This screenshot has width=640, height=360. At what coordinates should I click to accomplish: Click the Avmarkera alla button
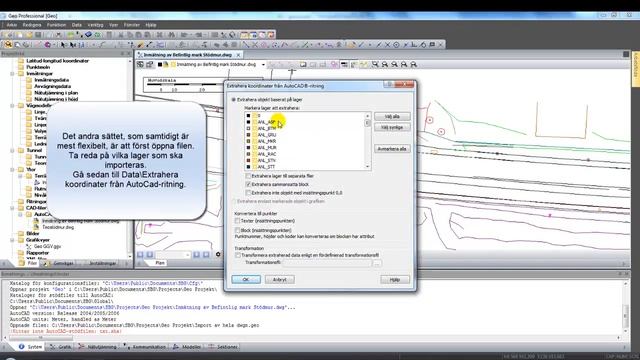click(392, 149)
